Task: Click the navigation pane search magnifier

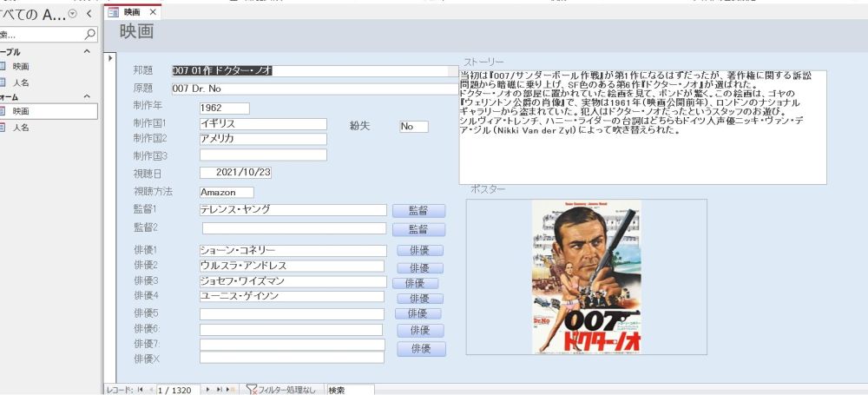Action: (90, 35)
